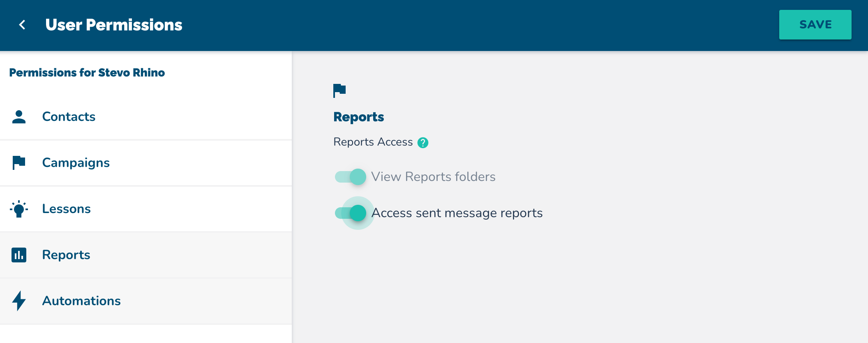
Task: Switch to Lessons permissions
Action: [146, 209]
